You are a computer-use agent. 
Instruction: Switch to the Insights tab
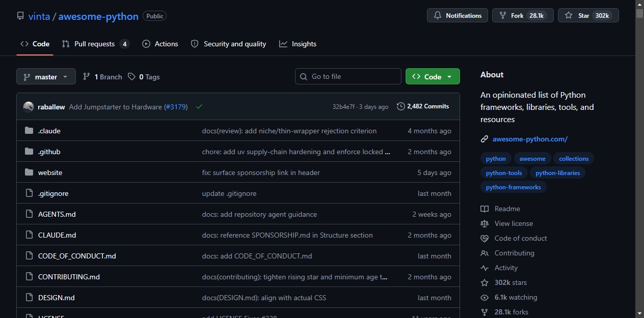click(298, 44)
